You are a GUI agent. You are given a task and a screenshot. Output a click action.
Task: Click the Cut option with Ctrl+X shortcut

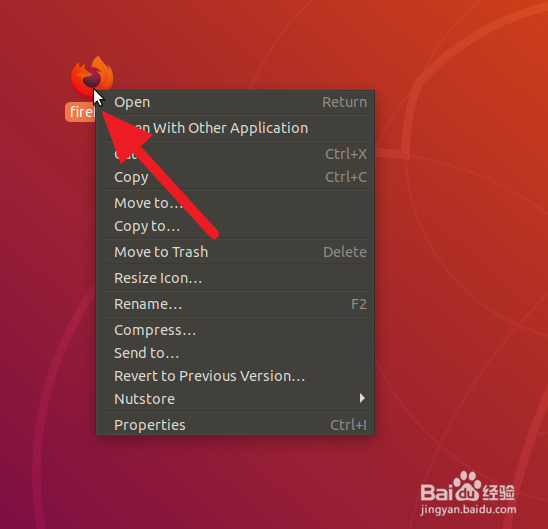(235, 154)
